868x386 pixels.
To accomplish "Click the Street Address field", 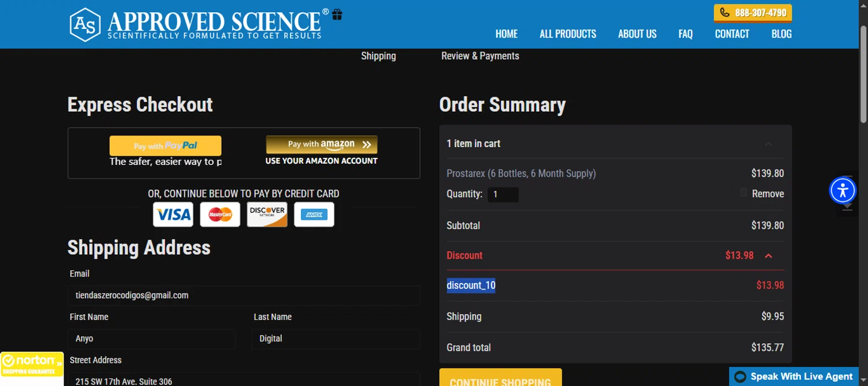I will click(244, 379).
